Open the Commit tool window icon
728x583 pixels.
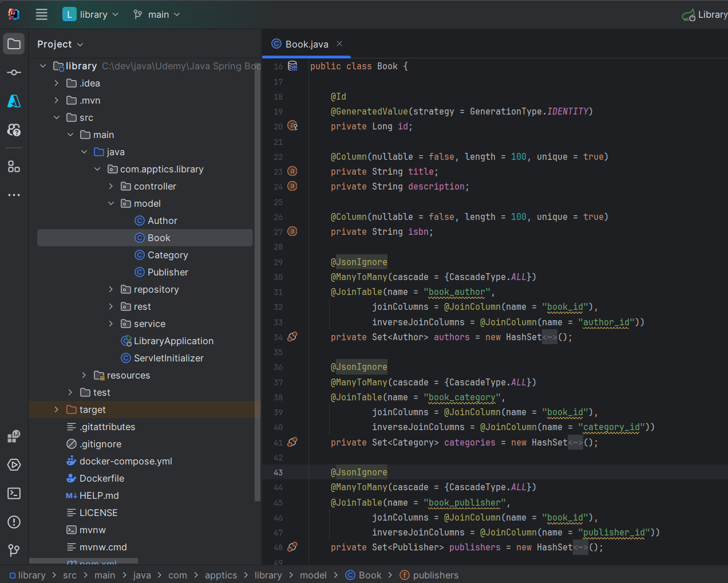tap(14, 73)
